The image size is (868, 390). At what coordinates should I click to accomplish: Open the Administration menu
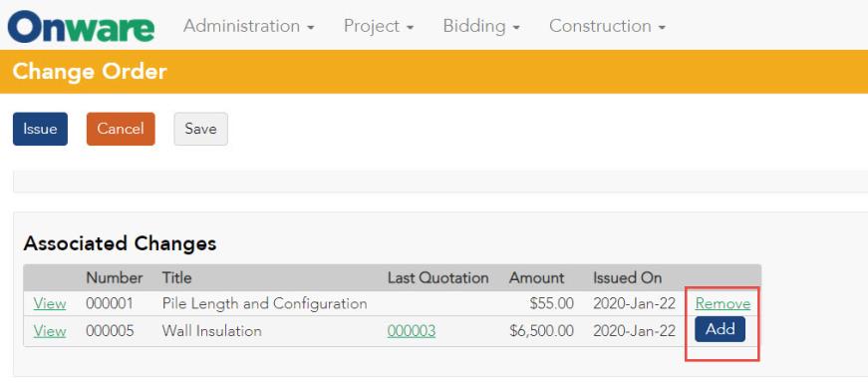coord(248,26)
